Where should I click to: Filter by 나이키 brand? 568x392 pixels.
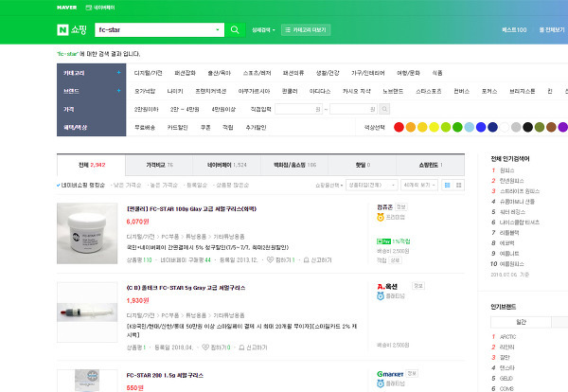175,91
